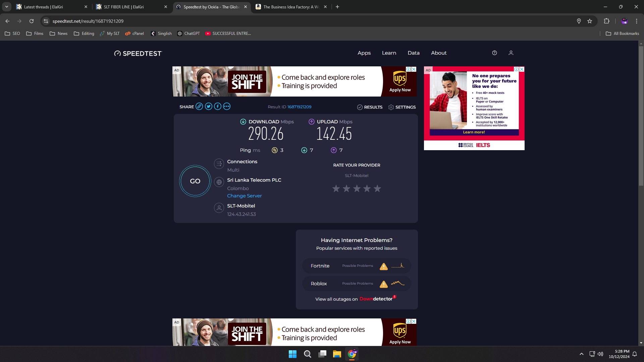Image resolution: width=644 pixels, height=362 pixels.
Task: Share result on Twitter icon
Action: tap(209, 107)
